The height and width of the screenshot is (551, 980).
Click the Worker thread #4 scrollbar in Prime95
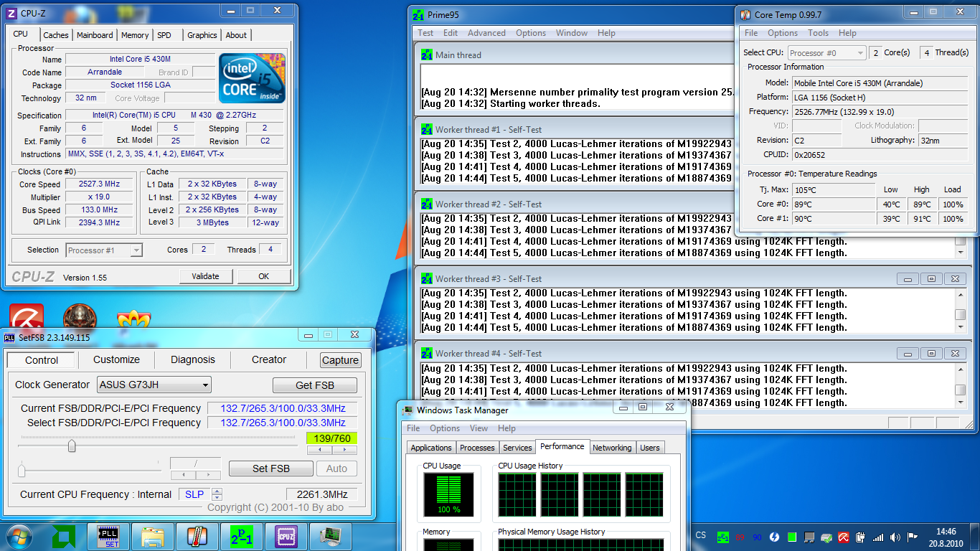point(960,385)
